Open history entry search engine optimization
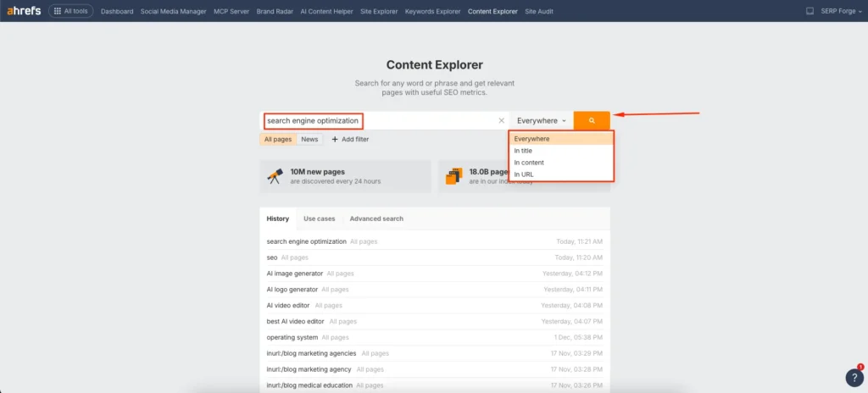 (307, 242)
